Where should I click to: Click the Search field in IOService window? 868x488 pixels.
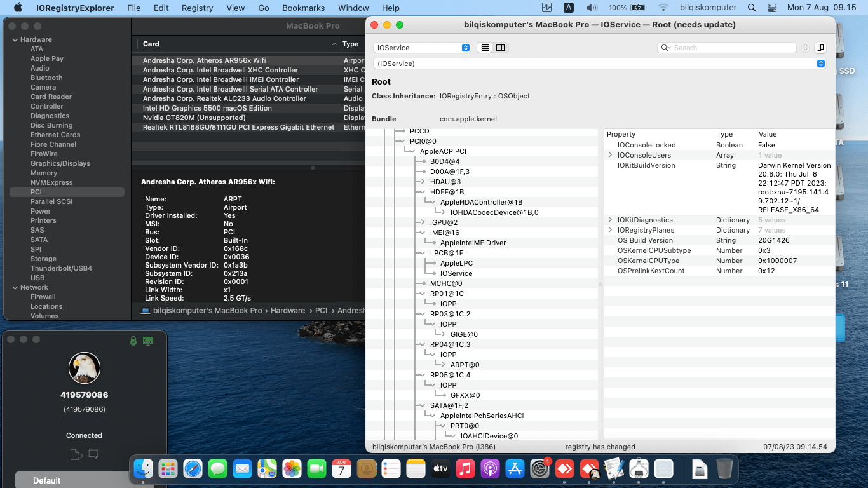[x=727, y=48]
